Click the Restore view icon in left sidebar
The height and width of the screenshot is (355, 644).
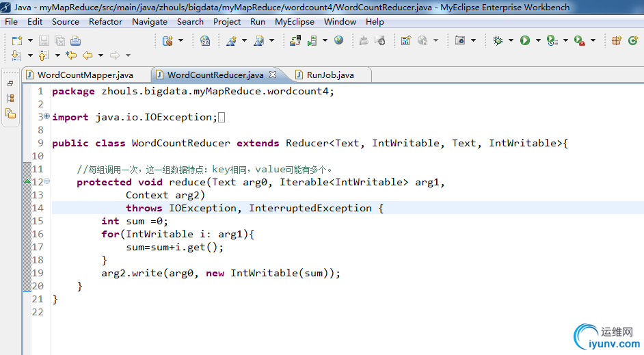tap(10, 83)
